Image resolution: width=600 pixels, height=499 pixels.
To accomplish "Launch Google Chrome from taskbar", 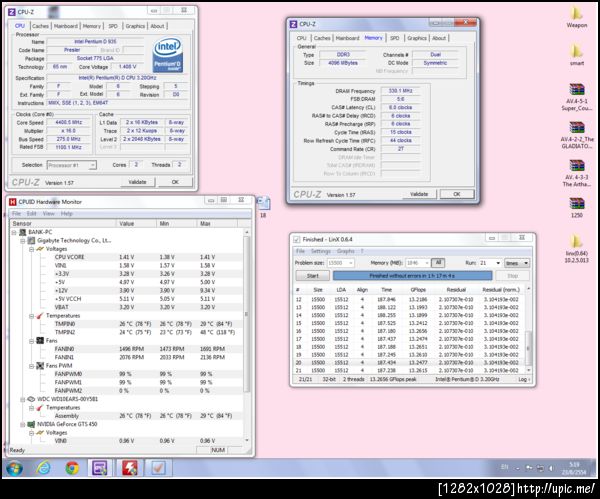I will pyautogui.click(x=72, y=468).
